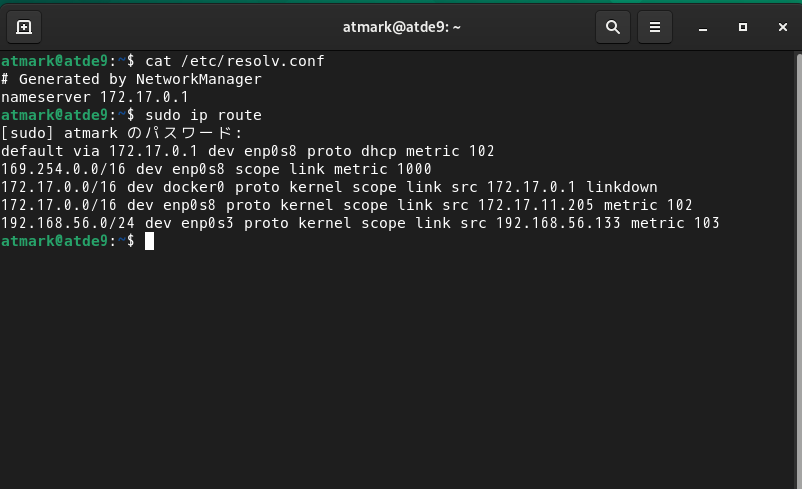Minimize the terminal window

[x=703, y=27]
